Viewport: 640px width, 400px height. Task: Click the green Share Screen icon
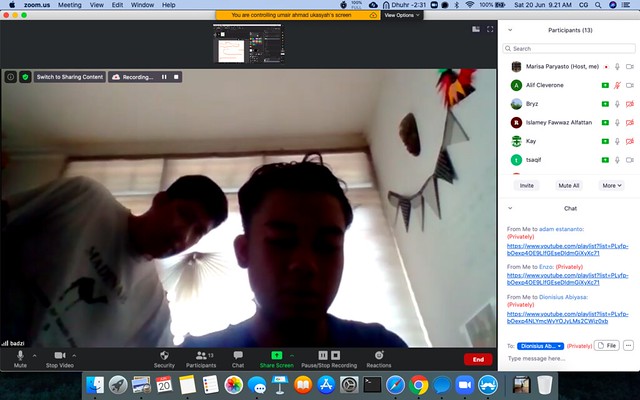276,355
